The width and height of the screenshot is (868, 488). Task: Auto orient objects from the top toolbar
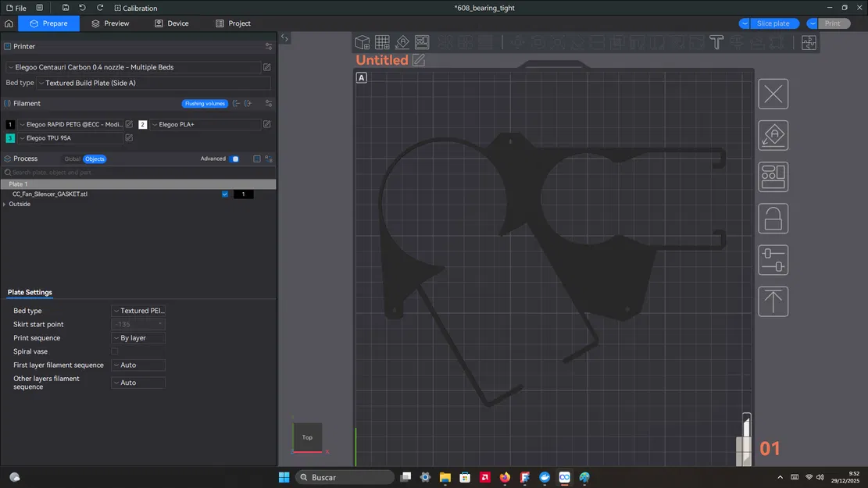(x=402, y=42)
